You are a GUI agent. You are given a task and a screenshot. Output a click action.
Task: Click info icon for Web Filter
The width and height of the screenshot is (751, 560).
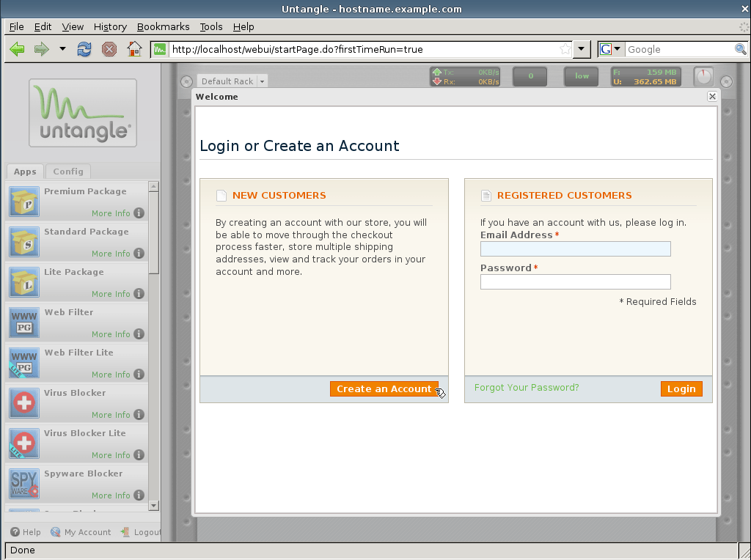click(139, 334)
